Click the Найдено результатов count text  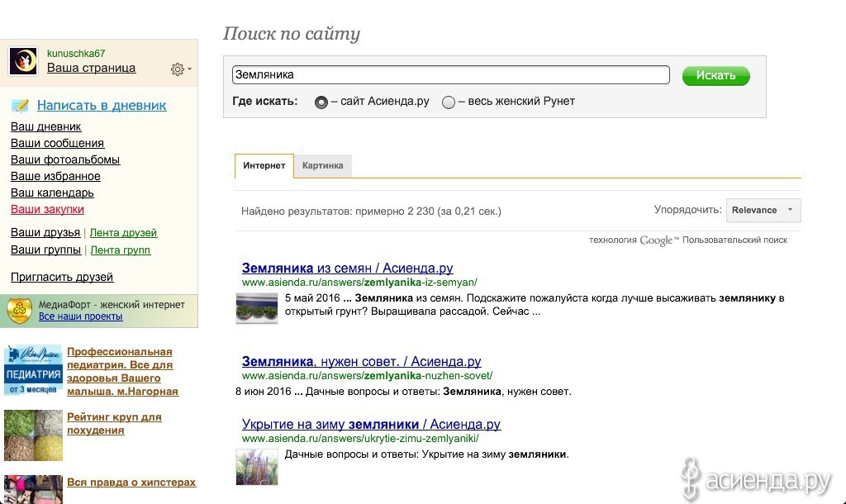371,211
